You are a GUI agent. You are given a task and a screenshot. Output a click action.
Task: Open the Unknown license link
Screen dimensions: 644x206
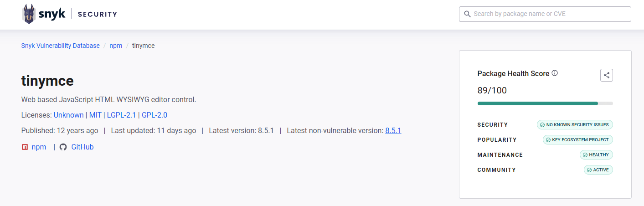point(69,115)
